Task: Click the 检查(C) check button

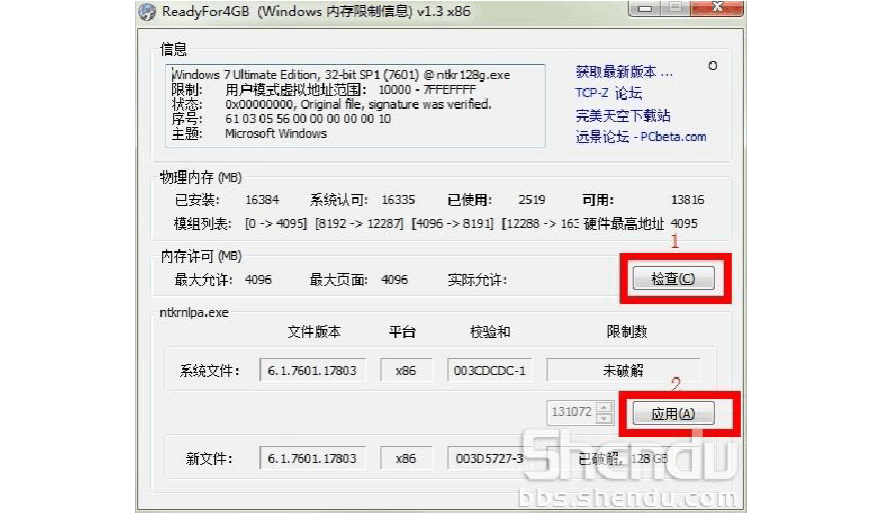Action: click(x=673, y=279)
